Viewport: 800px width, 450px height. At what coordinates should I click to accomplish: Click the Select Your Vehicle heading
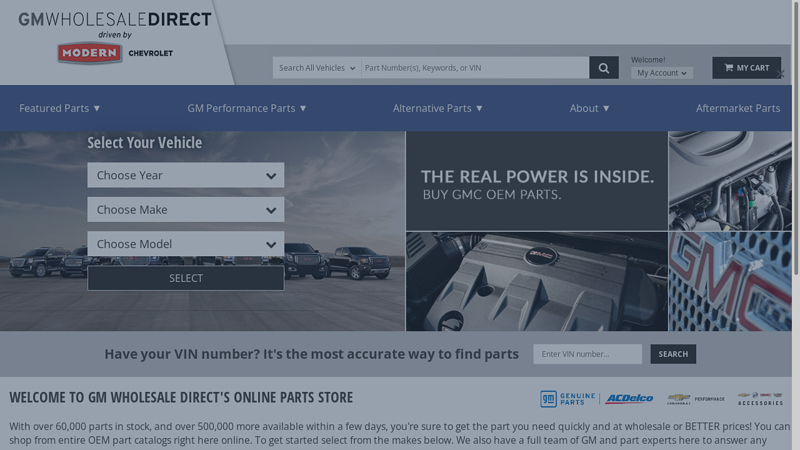[x=144, y=143]
